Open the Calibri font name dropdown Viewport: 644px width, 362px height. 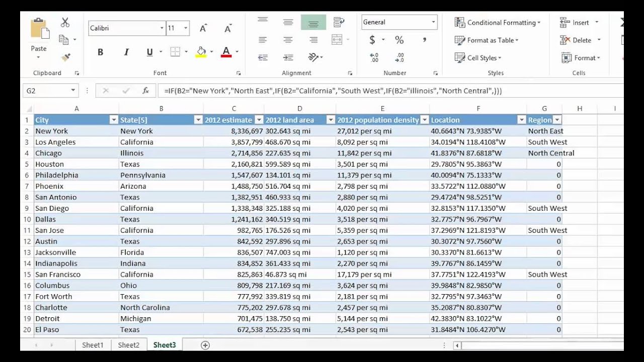pyautogui.click(x=162, y=28)
